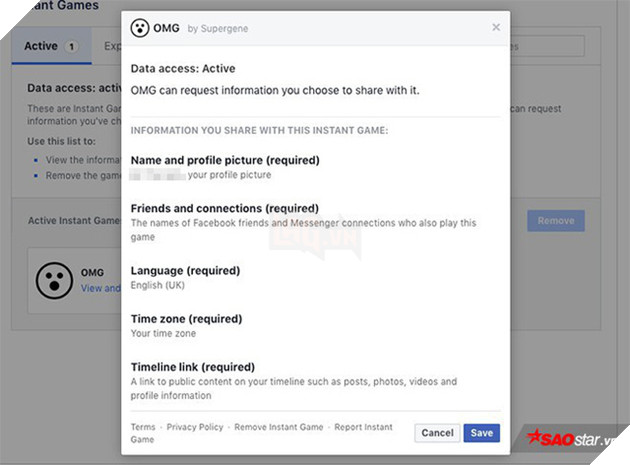Click the 'Data access: Active' heading
This screenshot has width=630, height=465.
coord(183,68)
